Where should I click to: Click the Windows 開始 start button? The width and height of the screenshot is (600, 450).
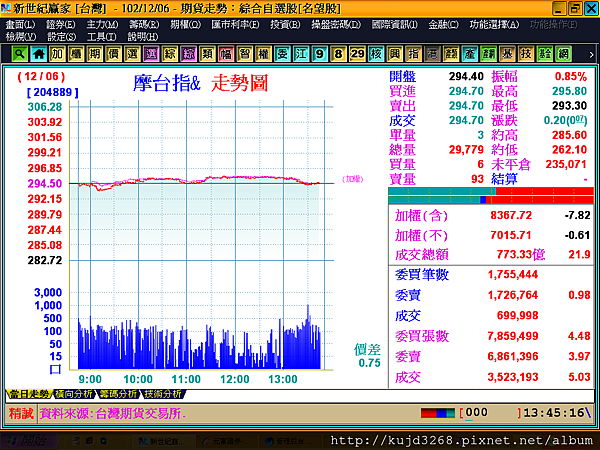[29, 441]
